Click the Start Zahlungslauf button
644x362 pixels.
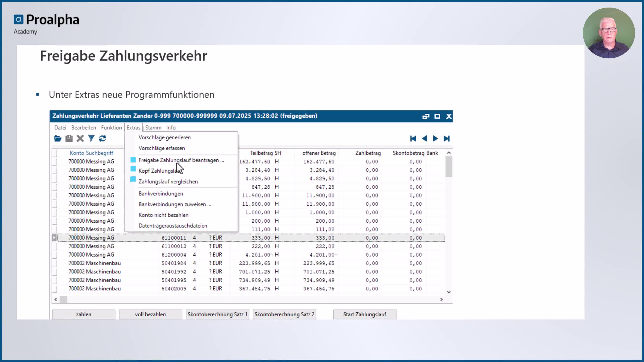(365, 315)
